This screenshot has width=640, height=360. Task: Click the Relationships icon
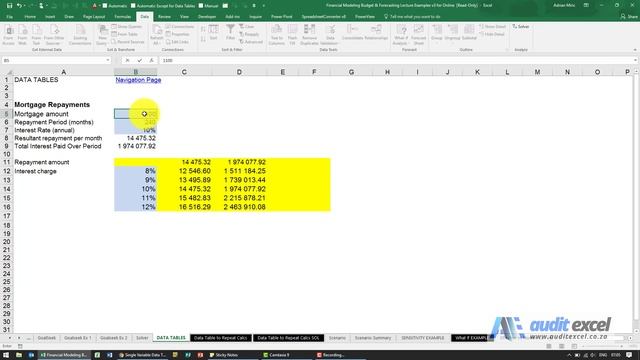(x=376, y=33)
